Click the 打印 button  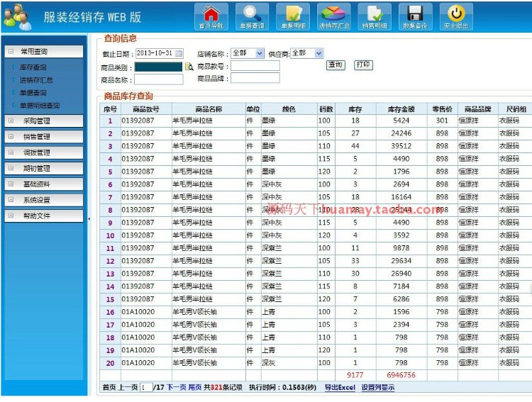coord(363,65)
